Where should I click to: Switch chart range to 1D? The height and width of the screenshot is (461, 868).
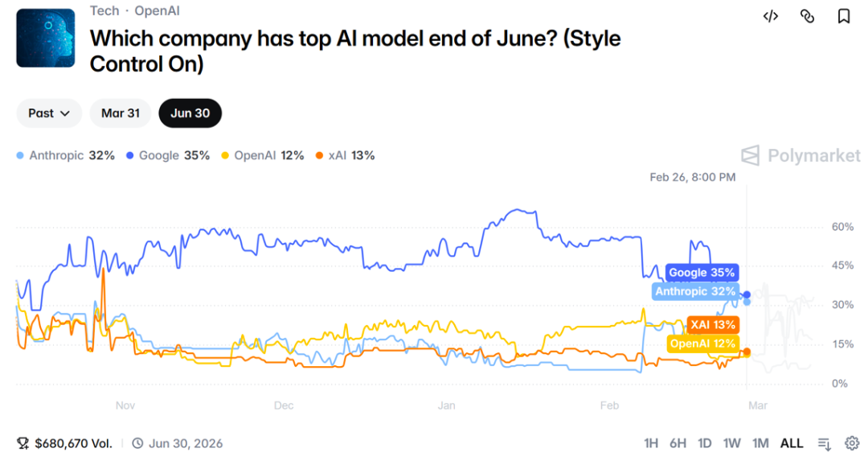pos(704,443)
